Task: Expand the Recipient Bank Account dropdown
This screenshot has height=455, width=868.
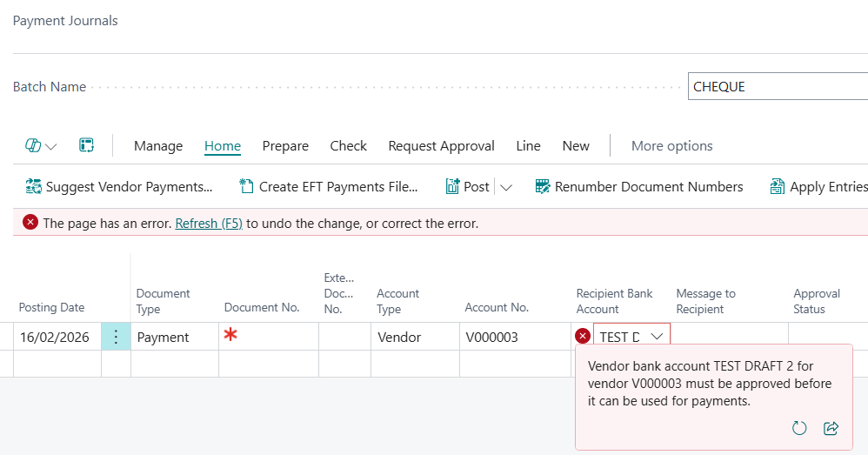Action: (x=657, y=337)
